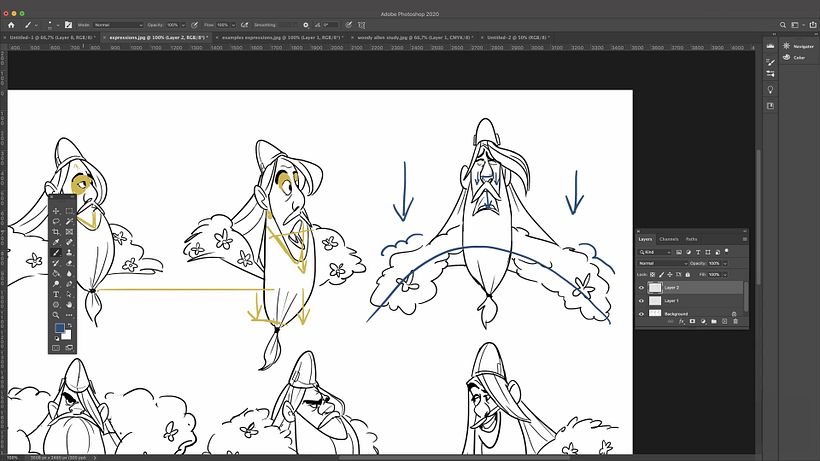Image resolution: width=820 pixels, height=461 pixels.
Task: Select the Paint Bucket tool
Action: [56, 273]
